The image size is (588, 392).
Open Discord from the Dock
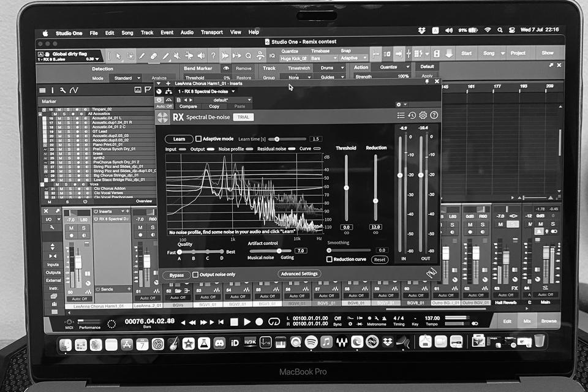coord(219,343)
